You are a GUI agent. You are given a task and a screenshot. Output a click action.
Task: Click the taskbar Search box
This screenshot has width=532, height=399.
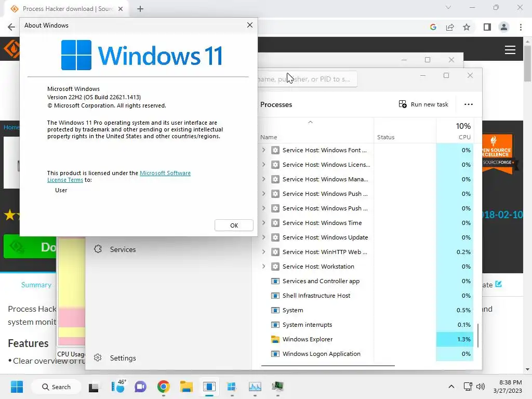(x=56, y=387)
